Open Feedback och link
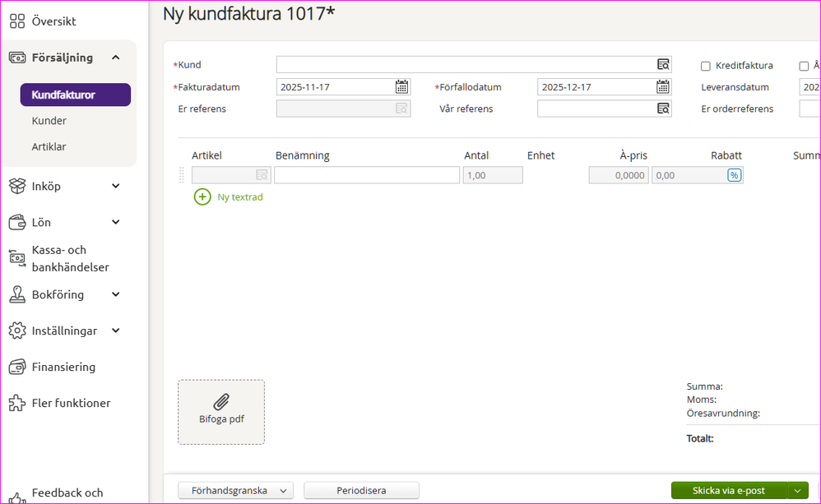Screen dimensions: 821x504 [67, 493]
